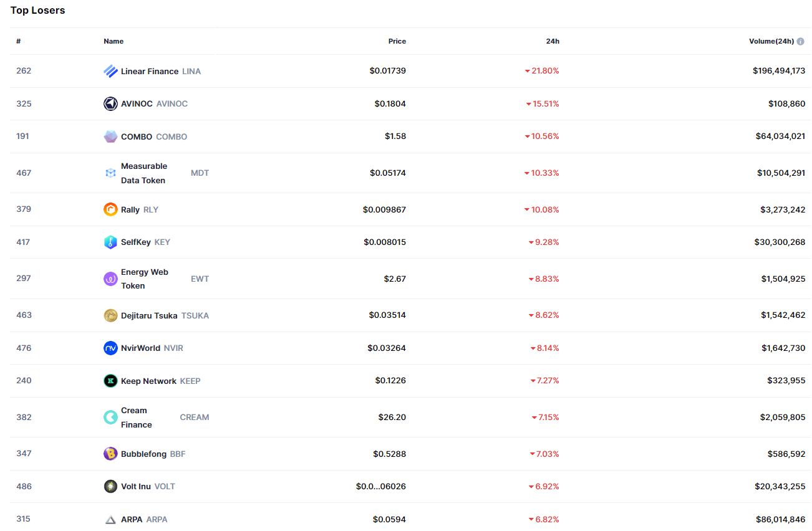This screenshot has height=531, width=812.
Task: Open the NvirWorld NVIR link
Action: [140, 348]
